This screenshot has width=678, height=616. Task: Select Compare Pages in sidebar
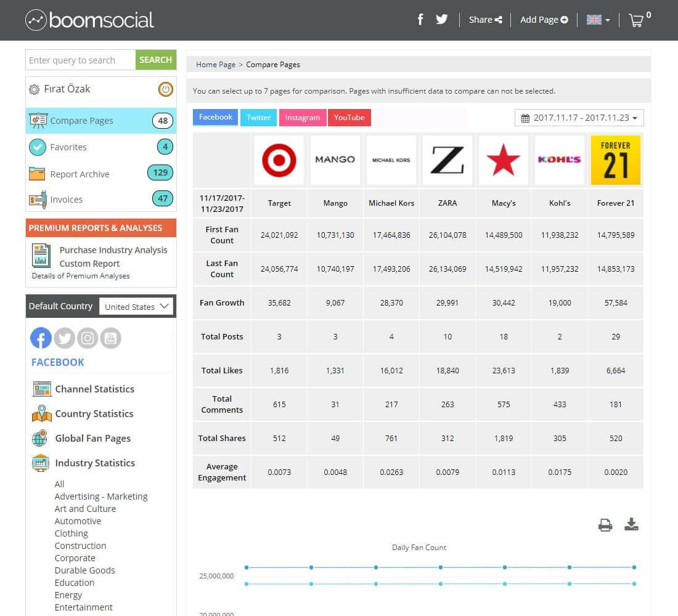click(x=100, y=121)
